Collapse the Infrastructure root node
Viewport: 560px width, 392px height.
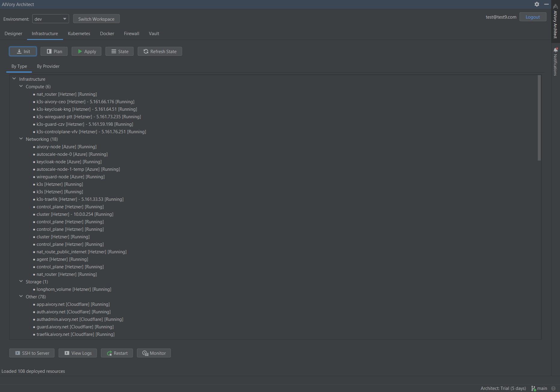(14, 79)
